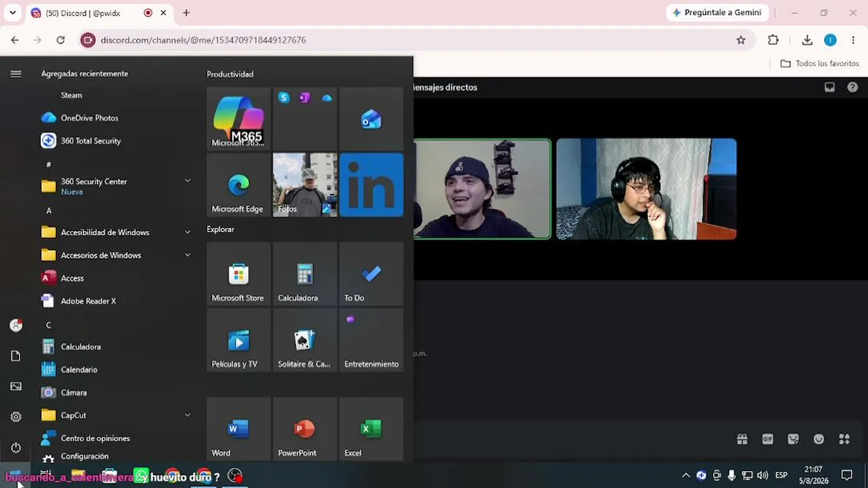The width and height of the screenshot is (868, 488).
Task: Open the Discord apps launcher icon
Action: (844, 439)
